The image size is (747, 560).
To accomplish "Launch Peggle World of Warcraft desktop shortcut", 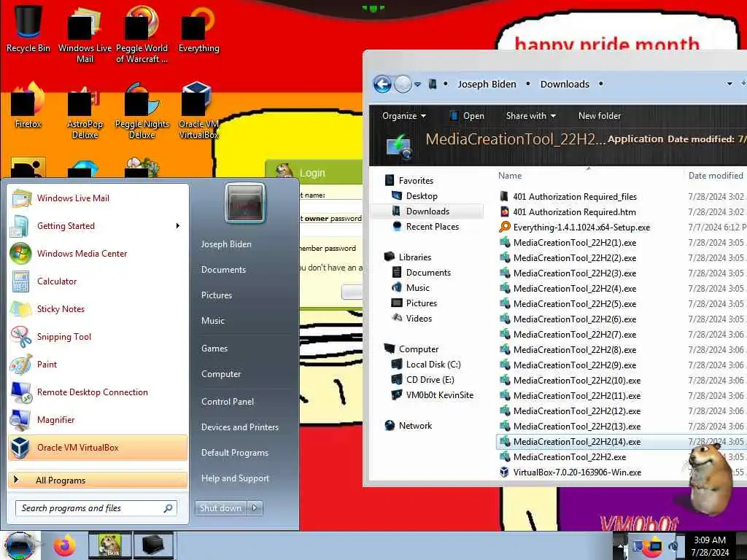I will [x=142, y=34].
